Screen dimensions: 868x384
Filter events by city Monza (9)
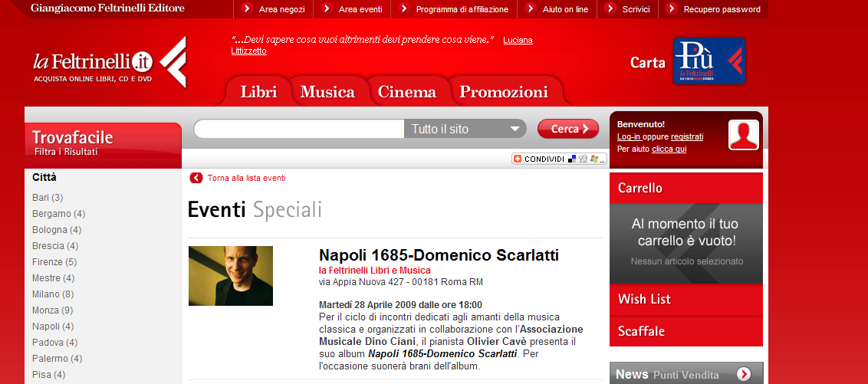pos(53,310)
